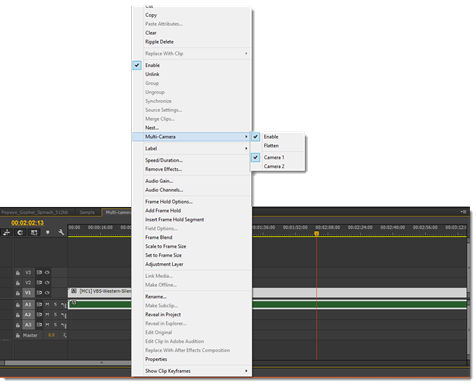
Task: Mute the A3 audio track
Action: tap(47, 325)
